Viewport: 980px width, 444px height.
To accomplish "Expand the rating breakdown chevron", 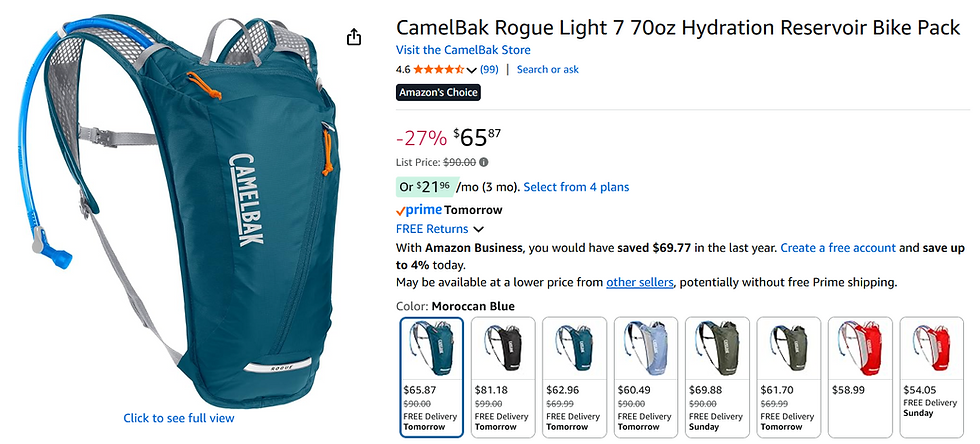I will (472, 70).
